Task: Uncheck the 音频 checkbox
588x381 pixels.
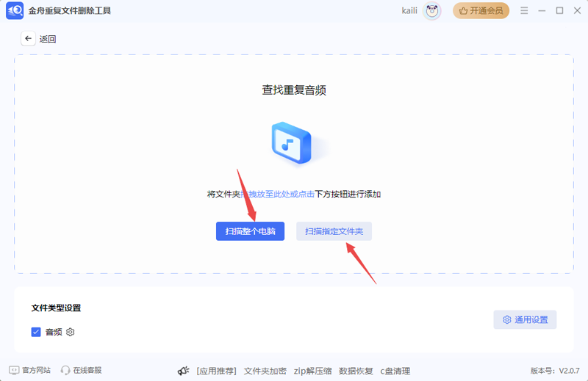Action: 36,332
